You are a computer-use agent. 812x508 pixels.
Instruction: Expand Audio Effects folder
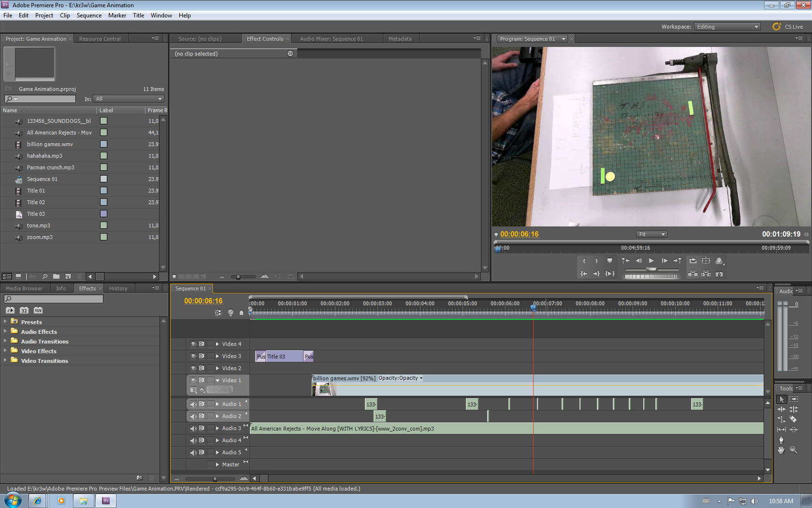click(x=5, y=331)
